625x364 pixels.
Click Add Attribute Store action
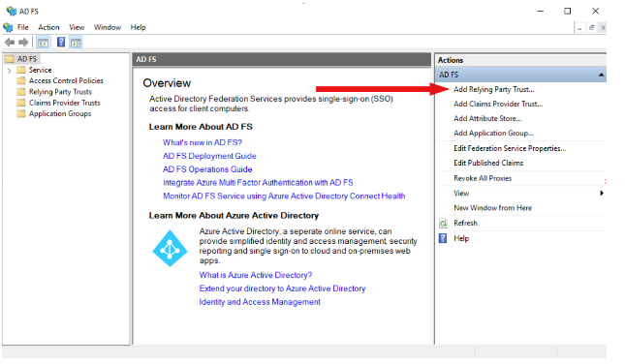coord(487,119)
